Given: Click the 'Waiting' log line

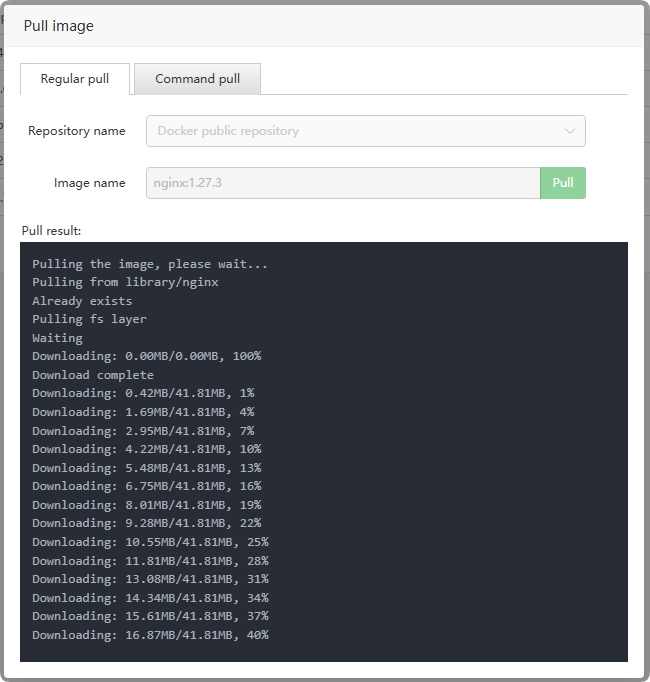Looking at the screenshot, I should point(57,338).
